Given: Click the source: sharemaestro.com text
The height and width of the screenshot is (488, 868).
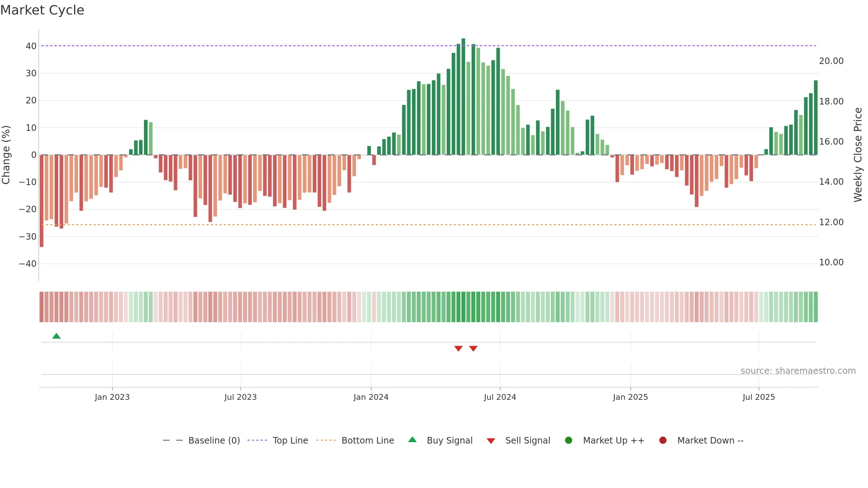Looking at the screenshot, I should pyautogui.click(x=798, y=371).
